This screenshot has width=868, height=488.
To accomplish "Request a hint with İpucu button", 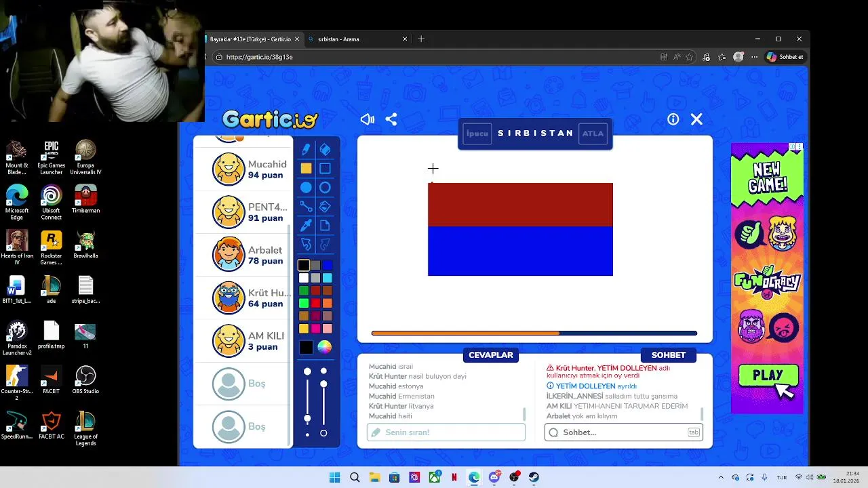I will pos(477,134).
